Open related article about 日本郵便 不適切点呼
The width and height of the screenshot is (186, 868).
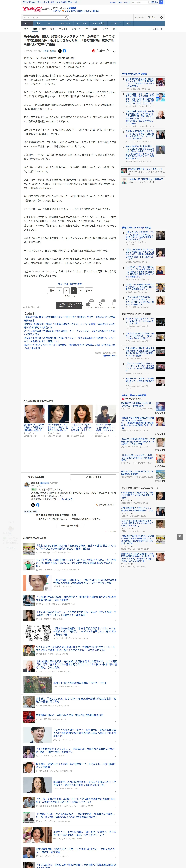point(69,326)
